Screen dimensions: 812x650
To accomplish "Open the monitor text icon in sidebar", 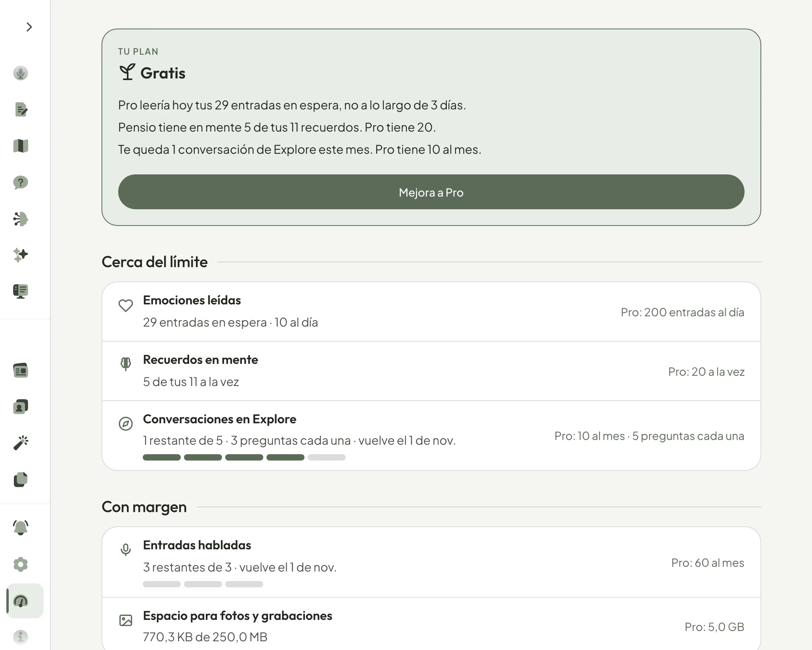I will 21,291.
